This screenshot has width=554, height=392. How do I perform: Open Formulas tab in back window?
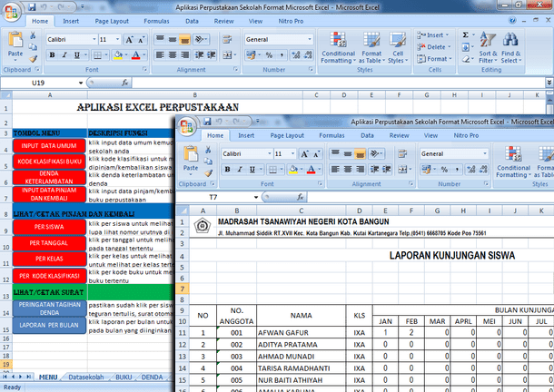tap(156, 21)
